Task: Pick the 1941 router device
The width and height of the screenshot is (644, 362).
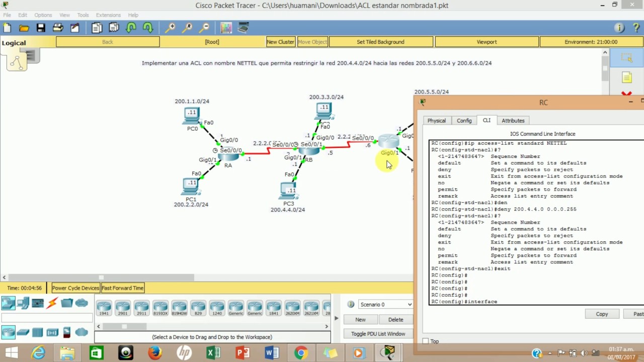Action: pos(104,308)
